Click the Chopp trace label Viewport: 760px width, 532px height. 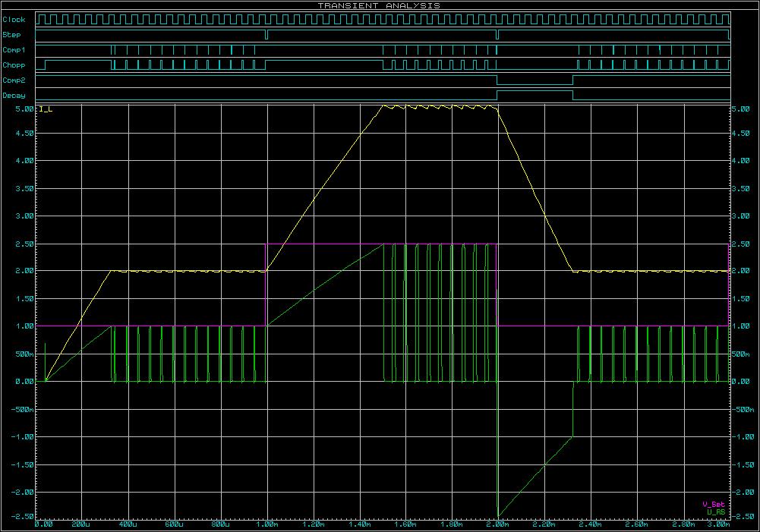coord(13,65)
